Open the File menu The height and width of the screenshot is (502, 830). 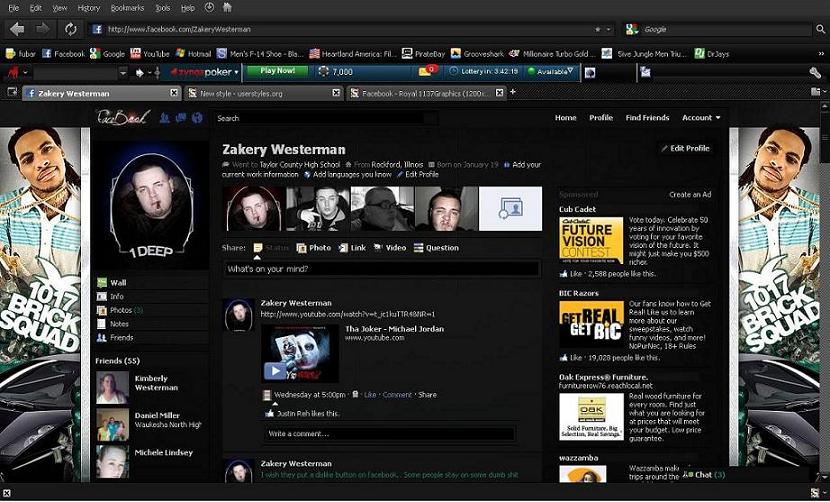(14, 8)
